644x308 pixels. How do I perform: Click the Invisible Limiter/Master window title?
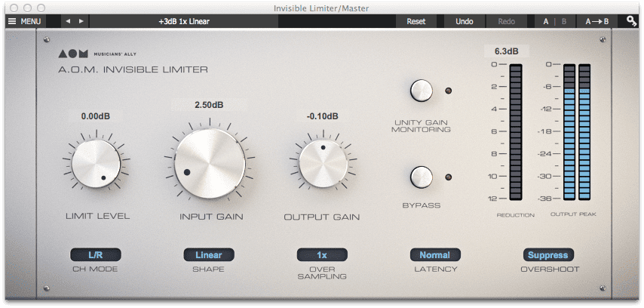(321, 8)
